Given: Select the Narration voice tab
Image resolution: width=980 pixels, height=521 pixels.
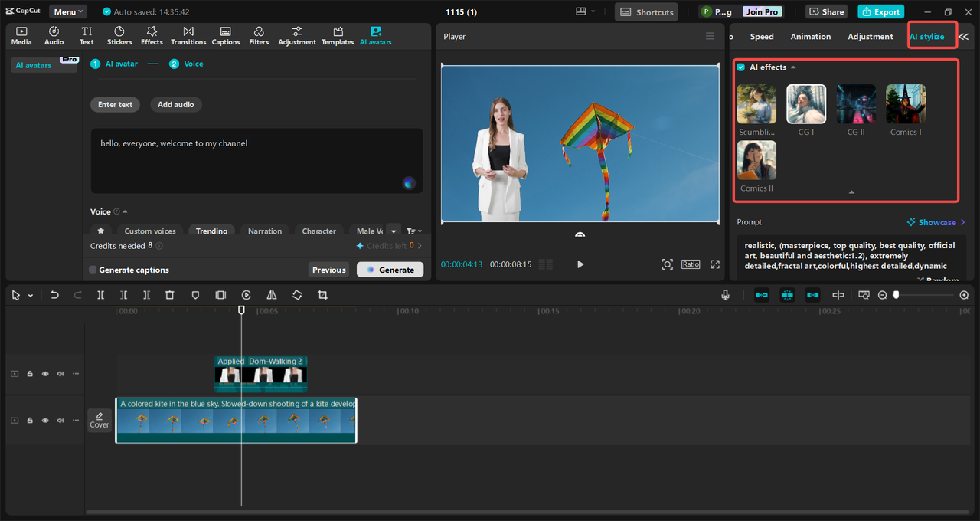Looking at the screenshot, I should pyautogui.click(x=265, y=231).
